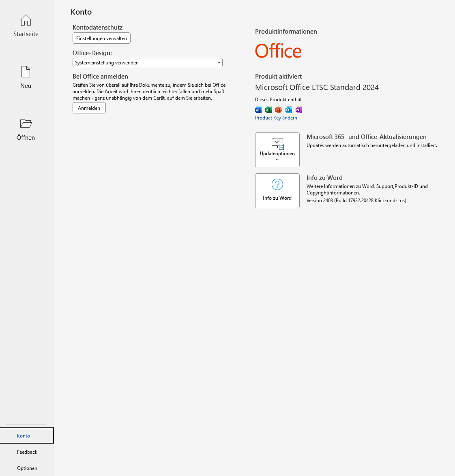
Task: Click the Word app icon under product contents
Action: tap(258, 110)
